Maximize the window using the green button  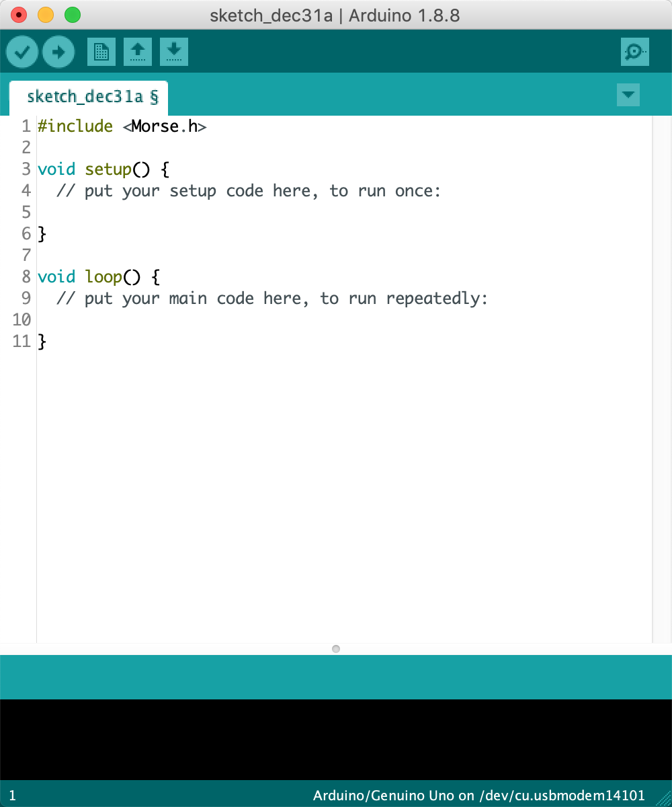(x=72, y=15)
